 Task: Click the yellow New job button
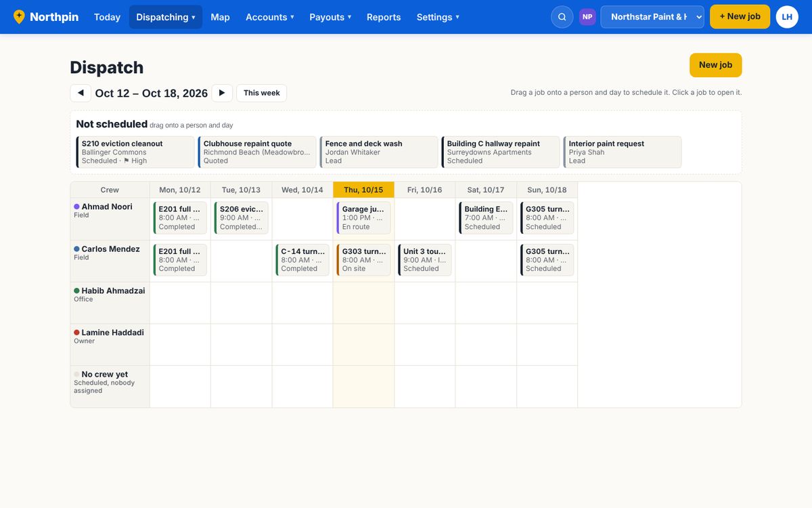716,65
